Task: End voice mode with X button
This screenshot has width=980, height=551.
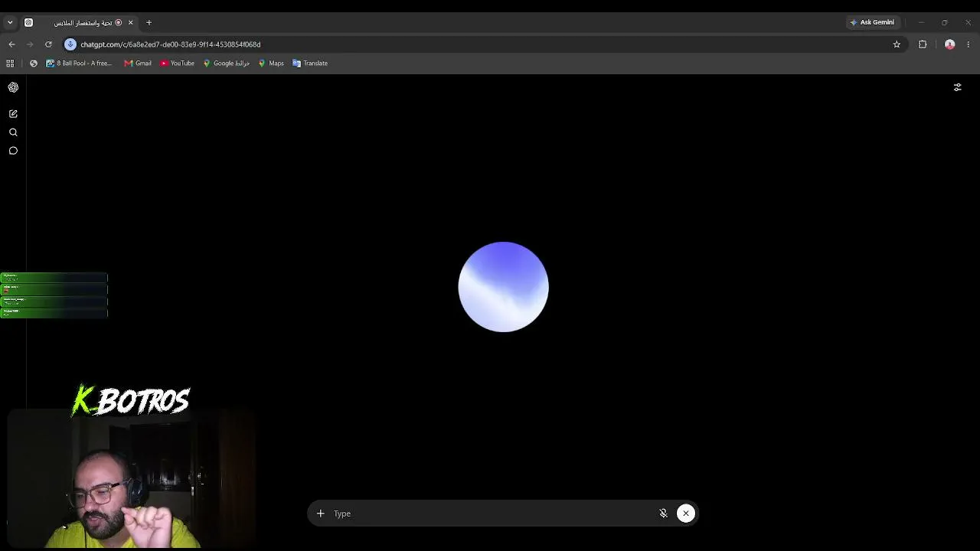Action: pyautogui.click(x=686, y=514)
